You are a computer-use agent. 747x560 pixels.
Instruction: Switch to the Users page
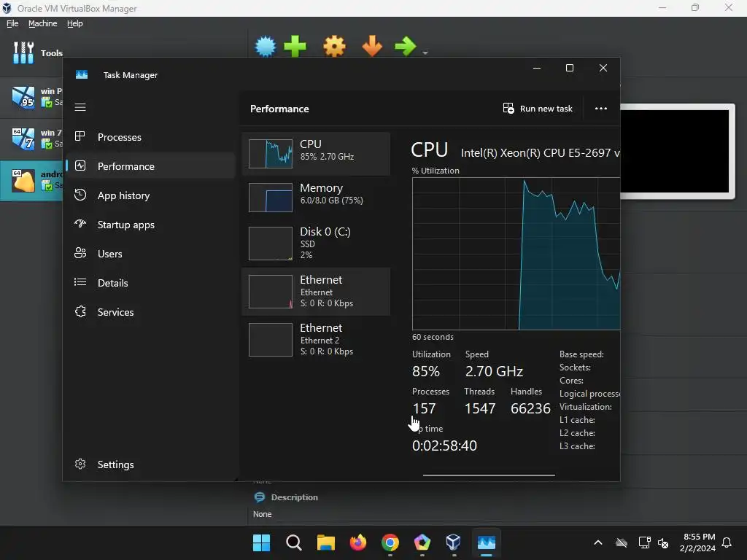point(151,254)
